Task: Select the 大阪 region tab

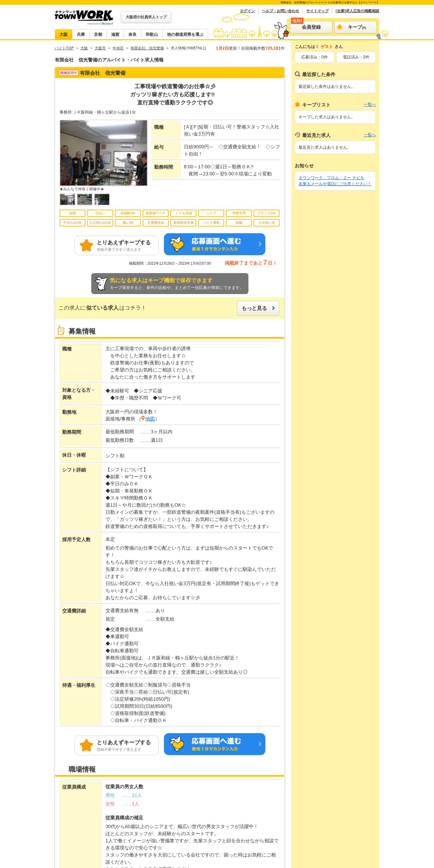Action: [x=64, y=34]
